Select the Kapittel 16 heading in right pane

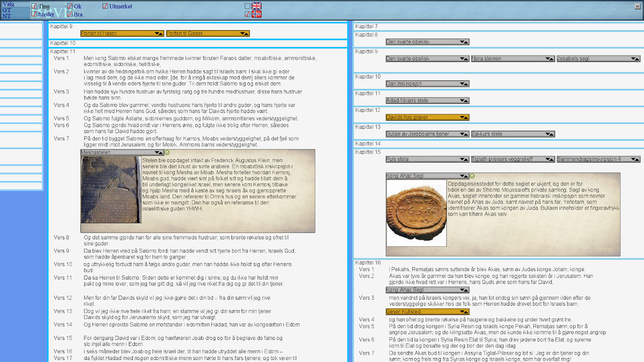tap(368, 263)
